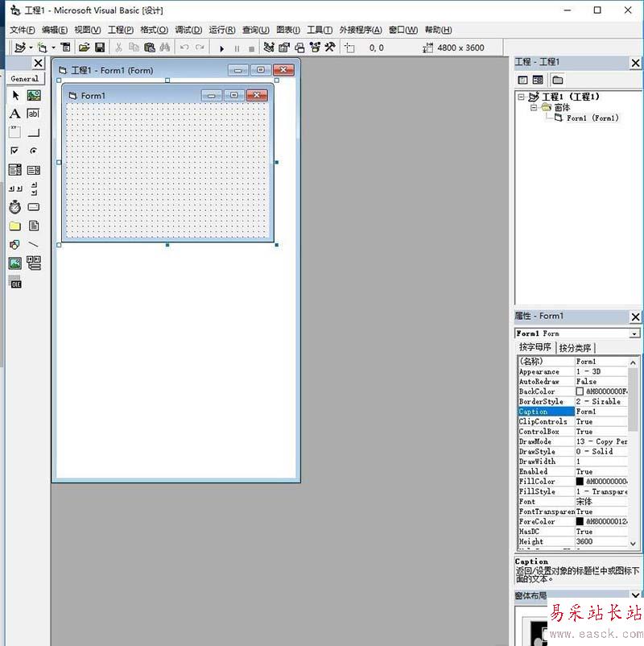Select the TextBox control tool
644x646 pixels.
coord(34,114)
